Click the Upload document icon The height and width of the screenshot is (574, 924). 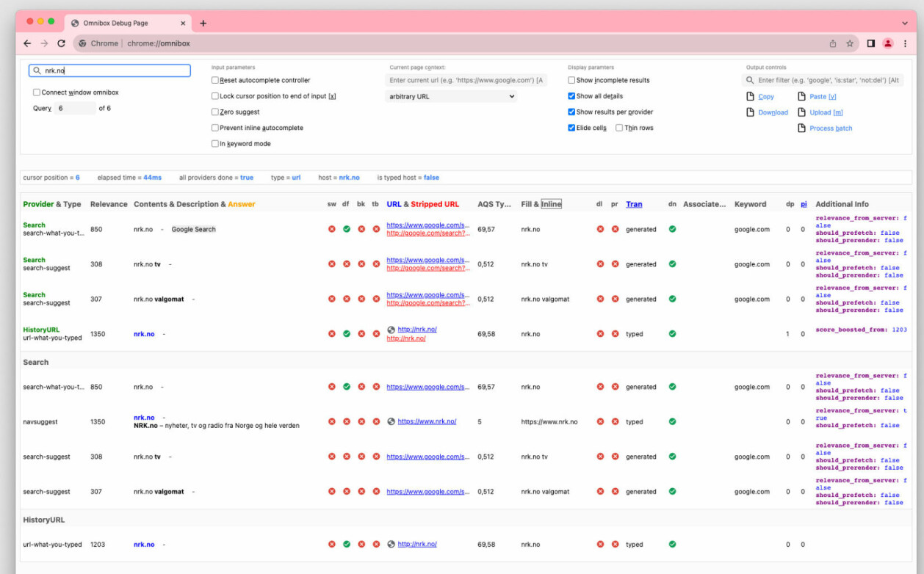[x=801, y=112]
